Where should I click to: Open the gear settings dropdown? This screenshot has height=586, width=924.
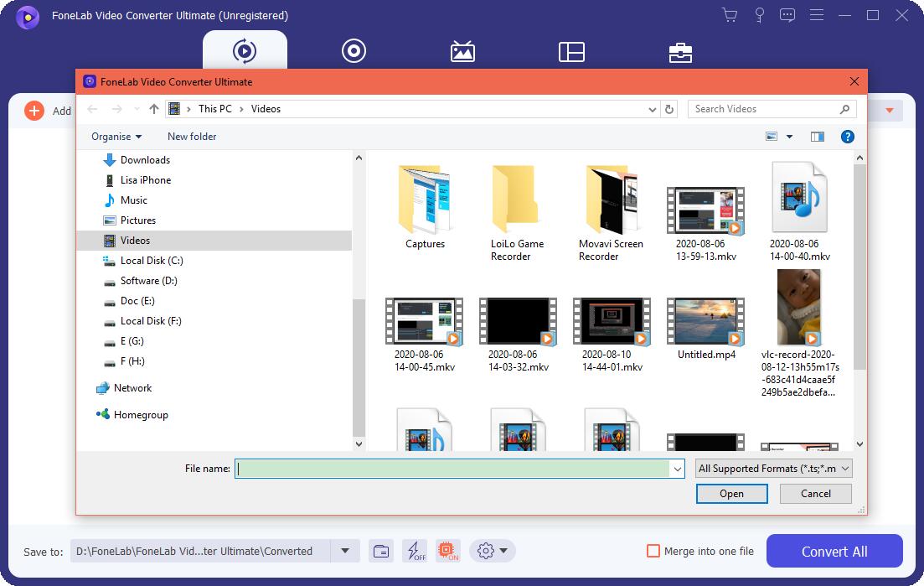pos(492,552)
